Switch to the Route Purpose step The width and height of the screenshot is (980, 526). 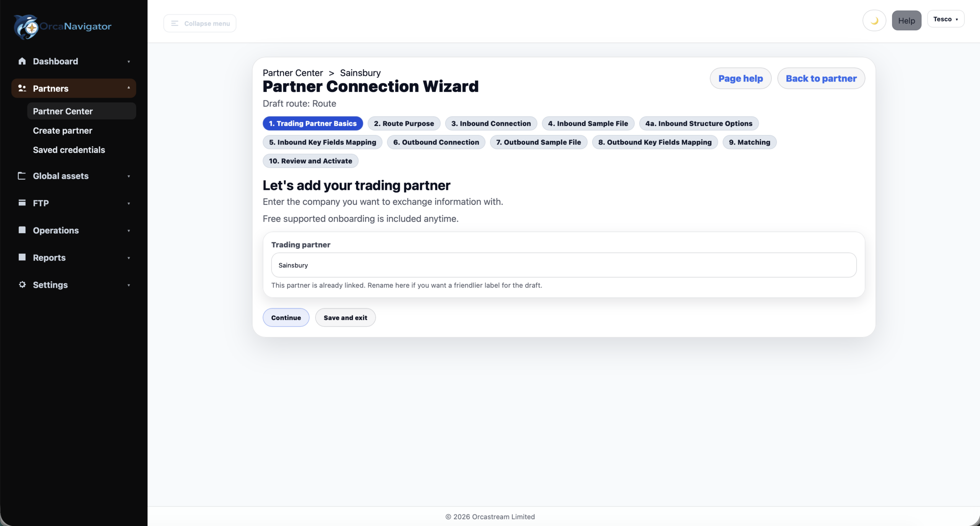point(404,123)
